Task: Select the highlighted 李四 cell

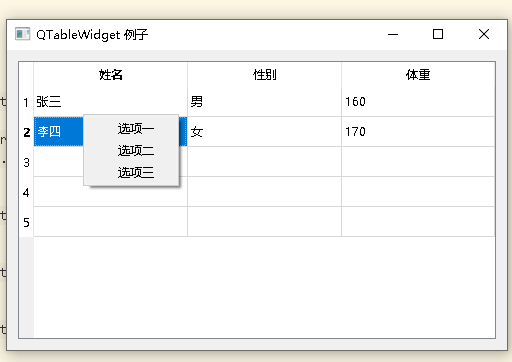Action: click(59, 132)
